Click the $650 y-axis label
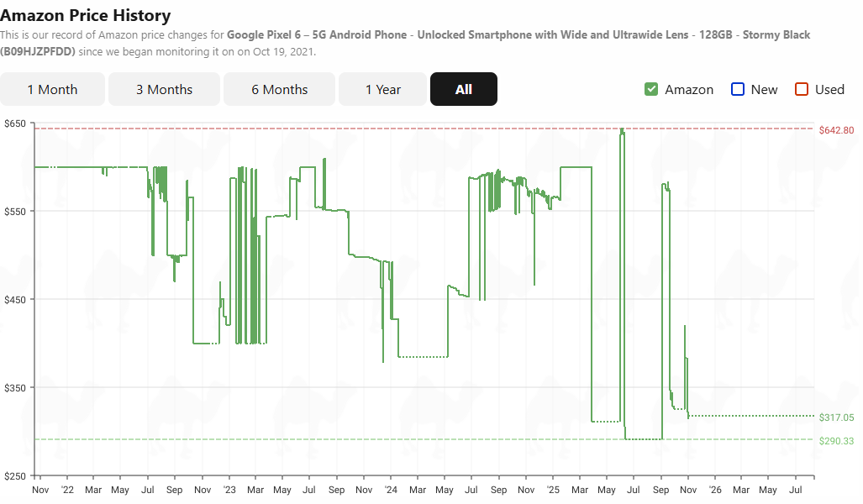863x504 pixels. point(15,123)
